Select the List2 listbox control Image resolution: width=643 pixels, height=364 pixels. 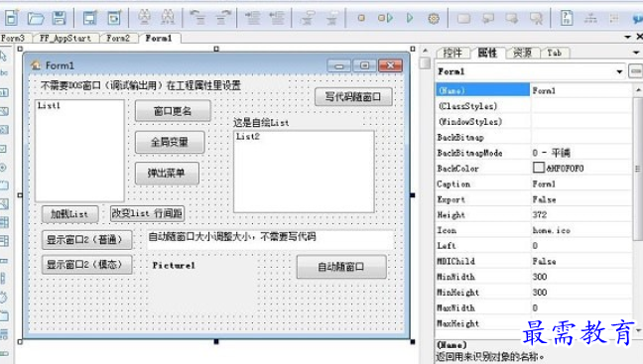click(x=304, y=172)
